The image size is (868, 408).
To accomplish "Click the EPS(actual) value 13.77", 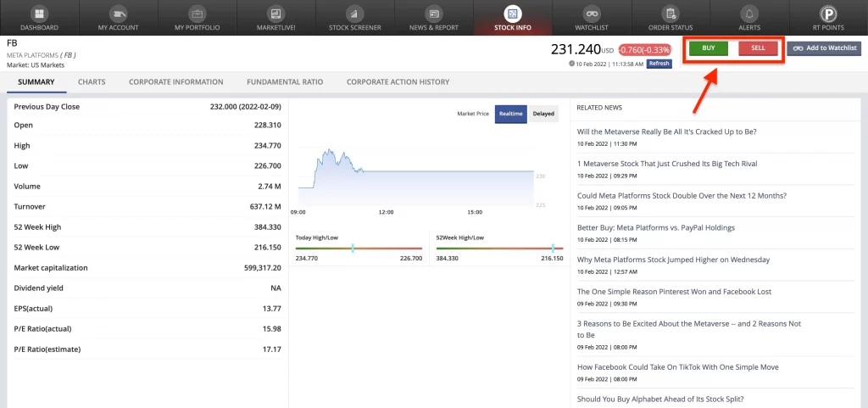I will click(272, 309).
